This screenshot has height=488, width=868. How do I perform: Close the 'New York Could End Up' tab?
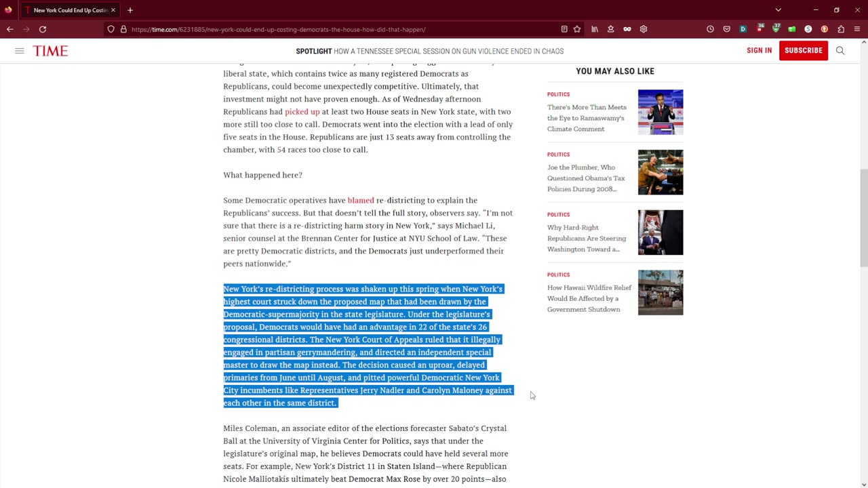tap(113, 10)
